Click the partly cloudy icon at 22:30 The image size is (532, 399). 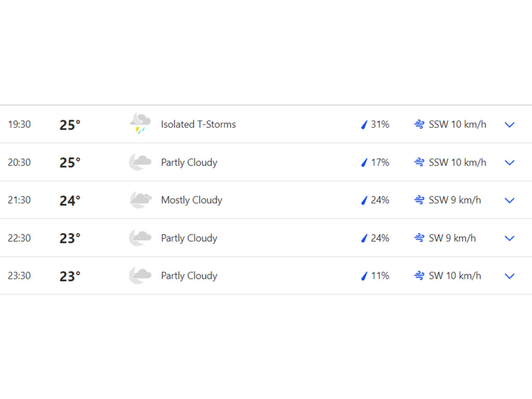coord(140,238)
